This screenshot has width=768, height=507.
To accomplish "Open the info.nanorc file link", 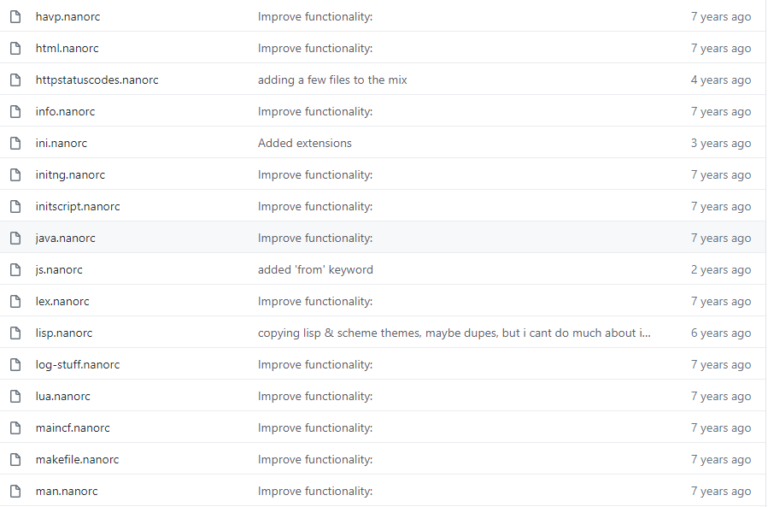I will coord(65,112).
